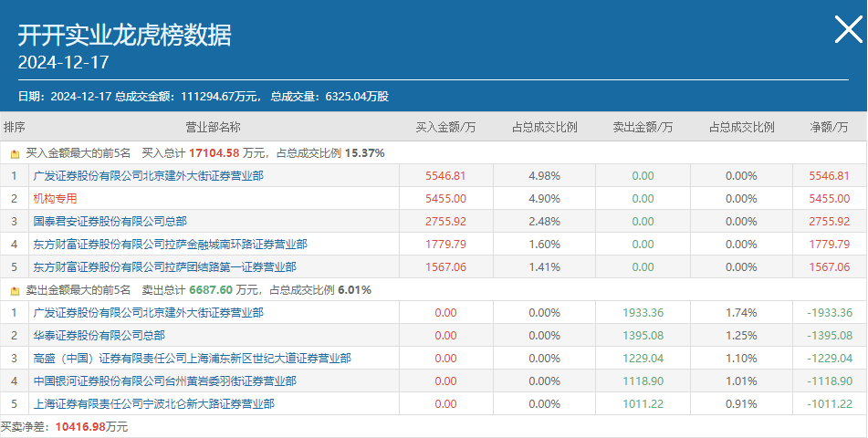Click the 2024-12-17 date under the title
This screenshot has width=868, height=438.
click(63, 62)
